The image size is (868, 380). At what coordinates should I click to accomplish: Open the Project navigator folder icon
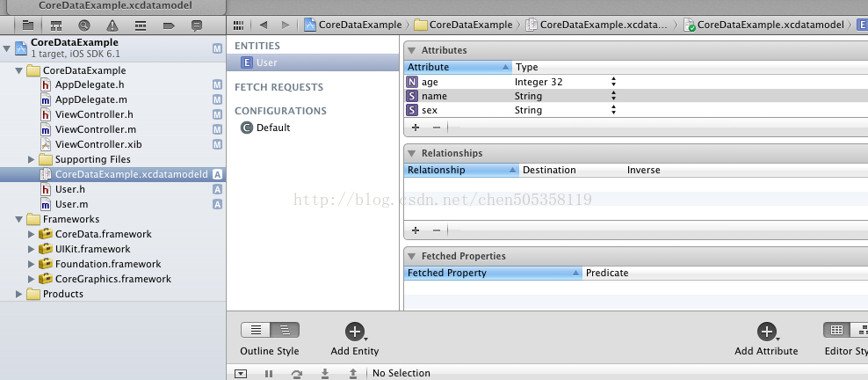click(x=28, y=26)
